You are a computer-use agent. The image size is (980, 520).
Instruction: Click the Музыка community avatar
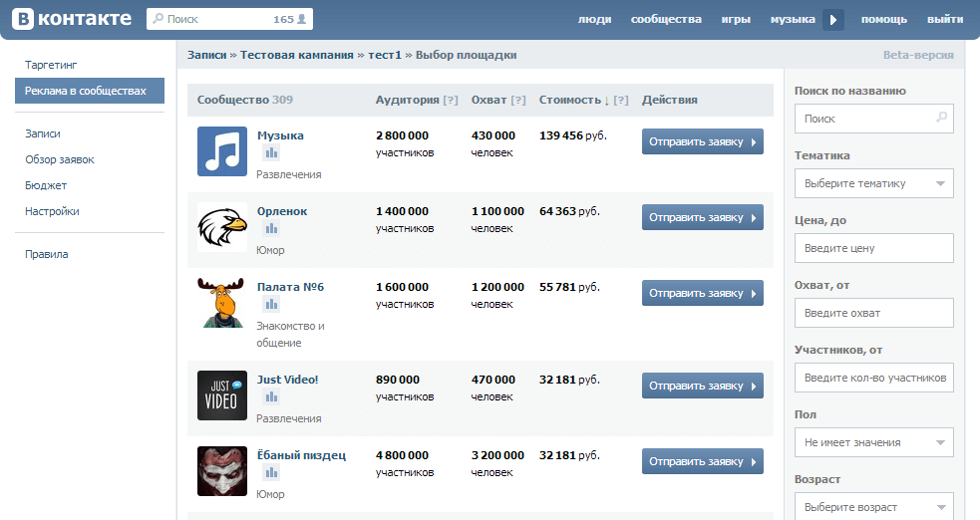point(222,151)
